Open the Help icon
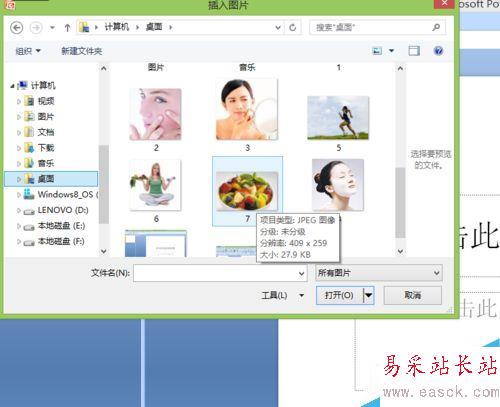500x407 pixels. click(x=438, y=51)
